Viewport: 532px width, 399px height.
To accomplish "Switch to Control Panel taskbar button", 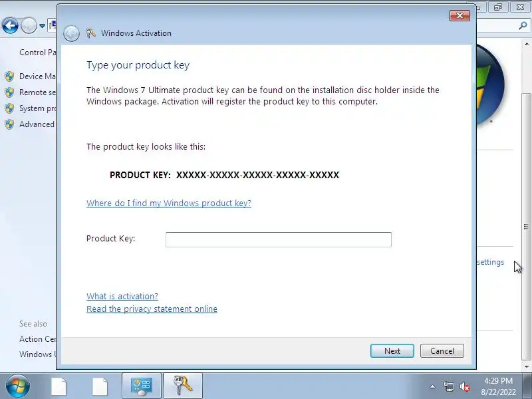I will [142, 386].
